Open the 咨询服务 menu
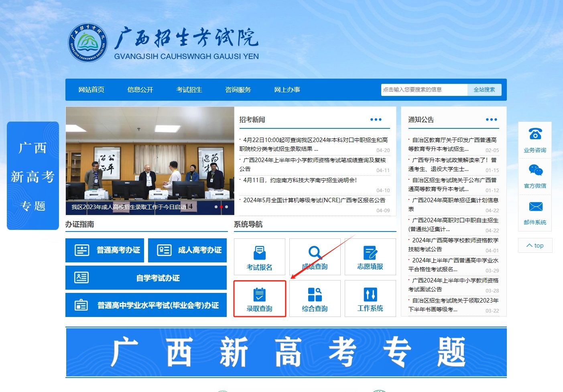Viewport: 563px width, 392px height. (x=238, y=89)
